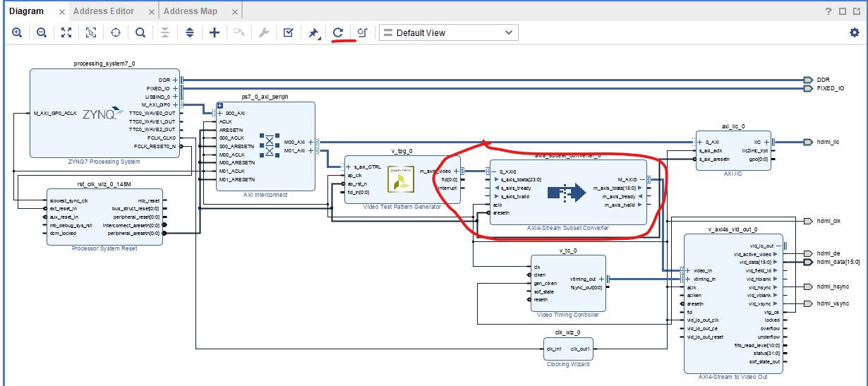This screenshot has height=386, width=868.
Task: Expand the DDR interface on processing_system7_0
Action: coord(175,80)
